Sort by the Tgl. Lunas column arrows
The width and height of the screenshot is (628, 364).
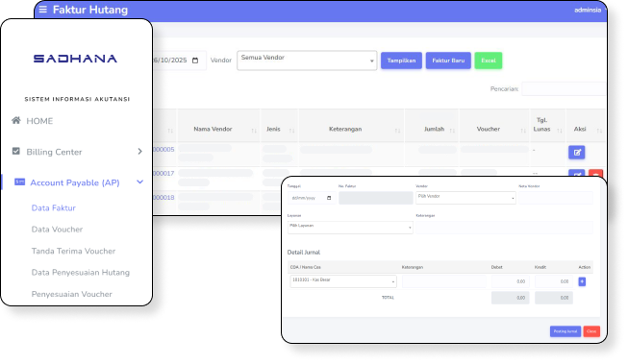pyautogui.click(x=560, y=131)
